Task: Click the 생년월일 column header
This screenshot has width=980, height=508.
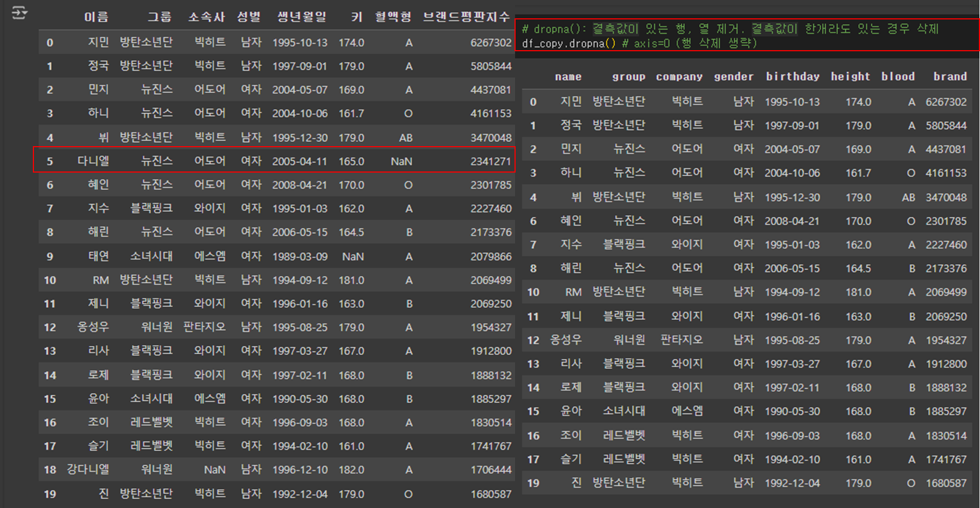Action: [302, 17]
